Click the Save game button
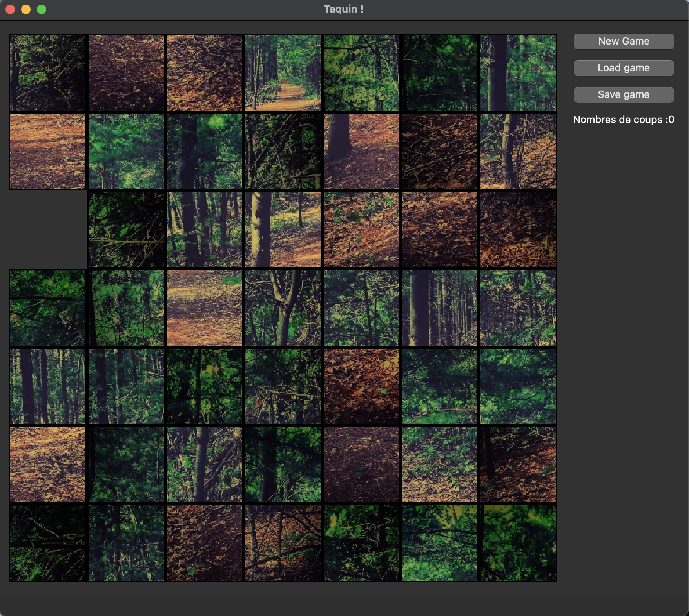The image size is (689, 616). [x=623, y=95]
